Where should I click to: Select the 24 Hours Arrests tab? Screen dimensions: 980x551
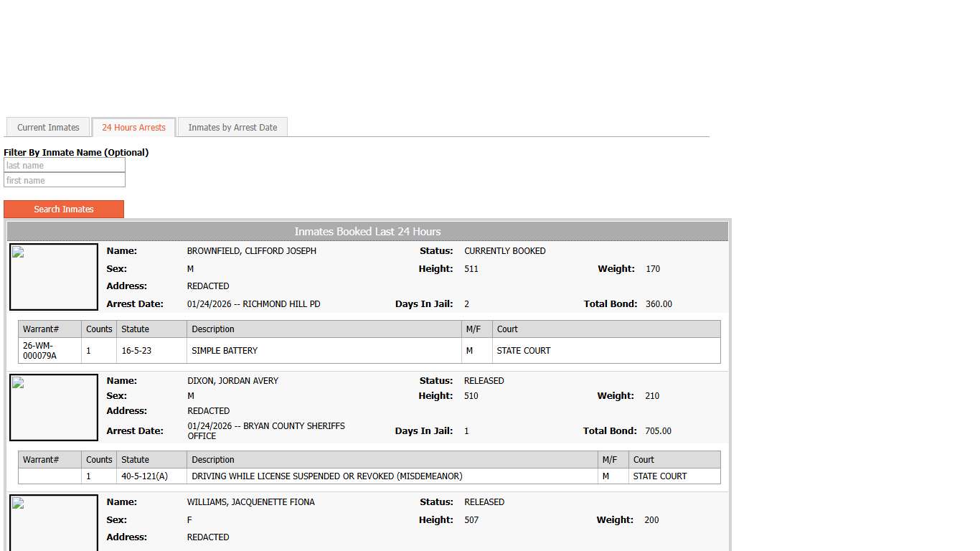(133, 128)
